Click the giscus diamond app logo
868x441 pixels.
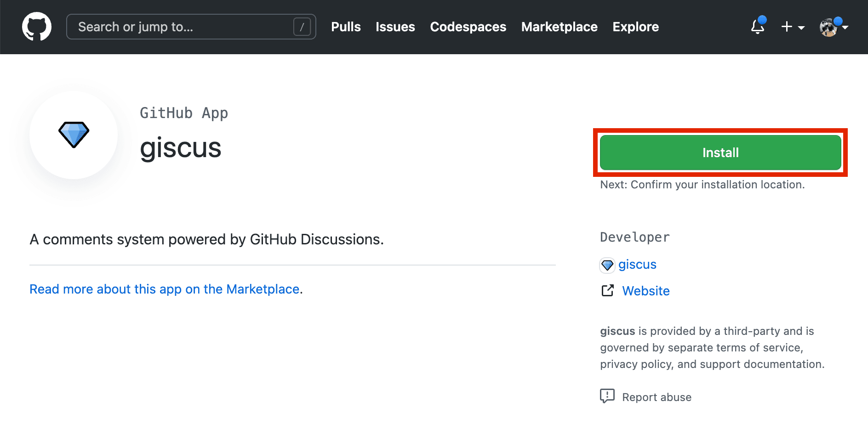74,135
